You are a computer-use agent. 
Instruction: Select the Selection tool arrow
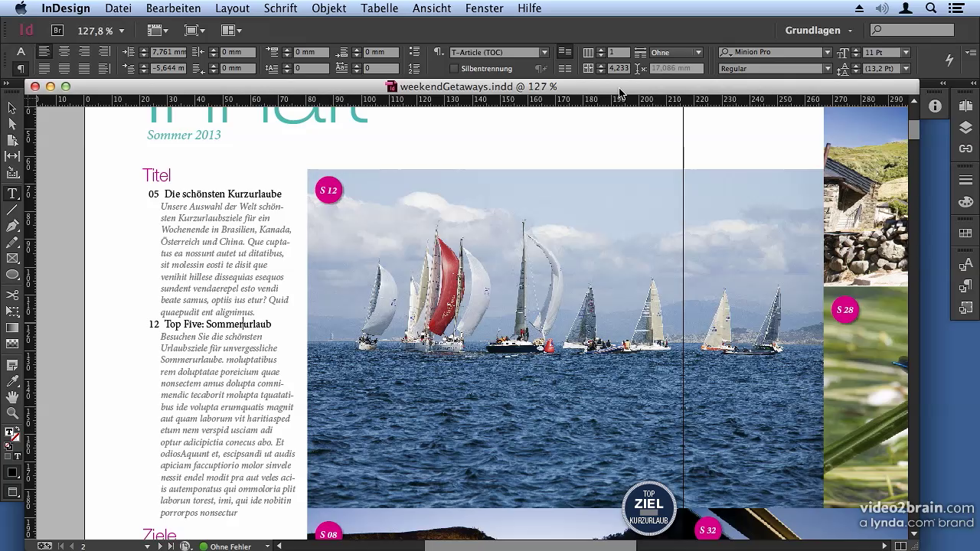[12, 108]
